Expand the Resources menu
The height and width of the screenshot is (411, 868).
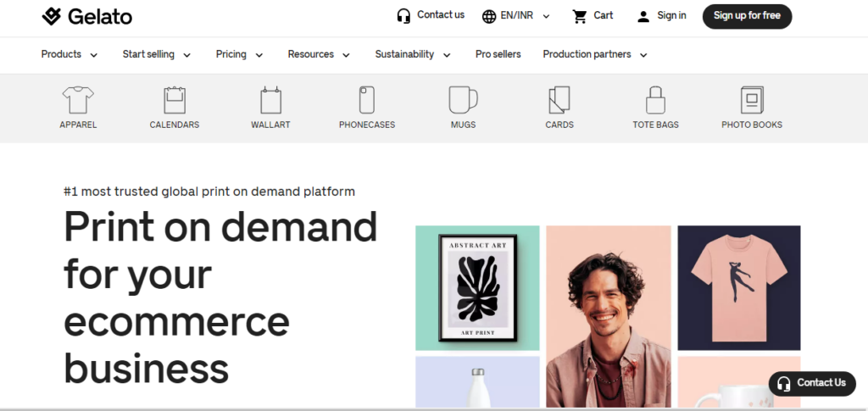tap(319, 54)
